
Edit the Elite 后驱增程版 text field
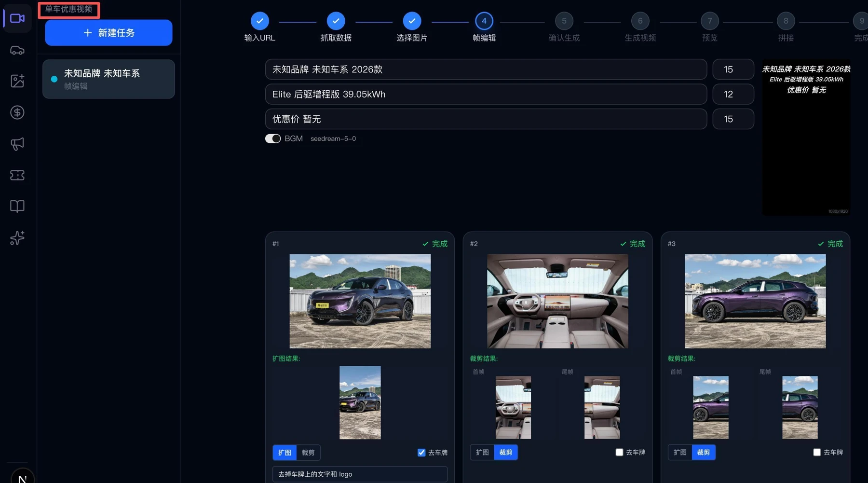[486, 94]
